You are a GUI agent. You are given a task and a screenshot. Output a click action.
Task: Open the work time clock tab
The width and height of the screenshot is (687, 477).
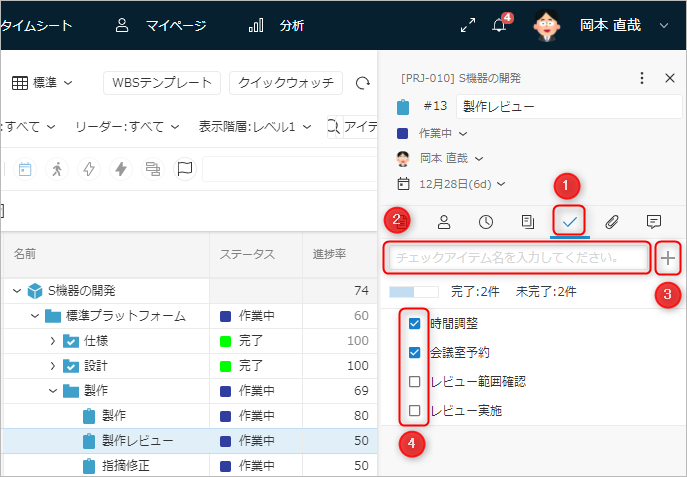pyautogui.click(x=486, y=222)
